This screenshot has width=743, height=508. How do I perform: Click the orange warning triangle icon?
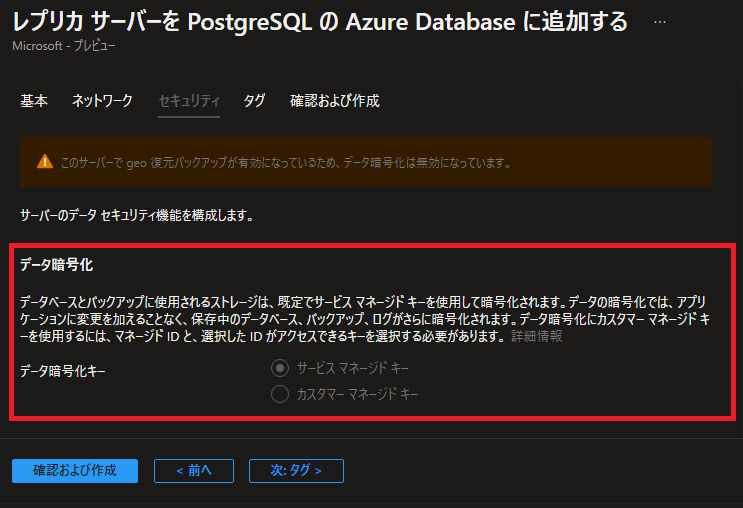tap(45, 162)
